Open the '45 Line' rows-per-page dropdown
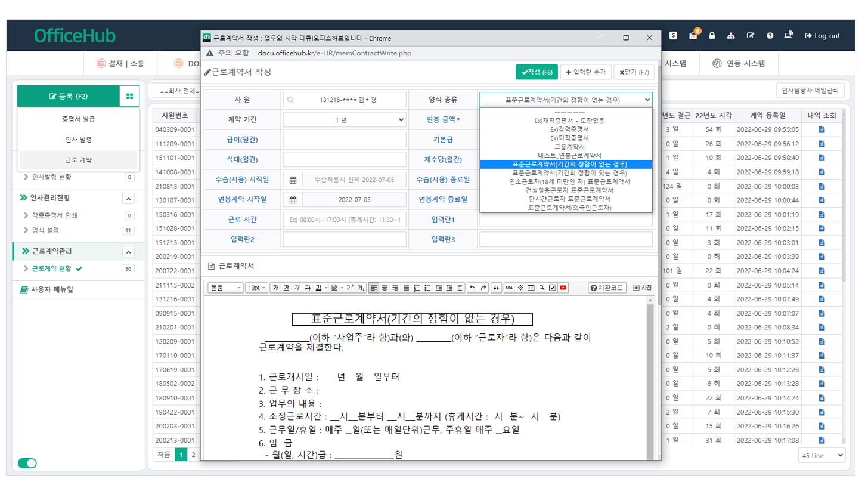This screenshot has height=491, width=868. click(x=822, y=455)
